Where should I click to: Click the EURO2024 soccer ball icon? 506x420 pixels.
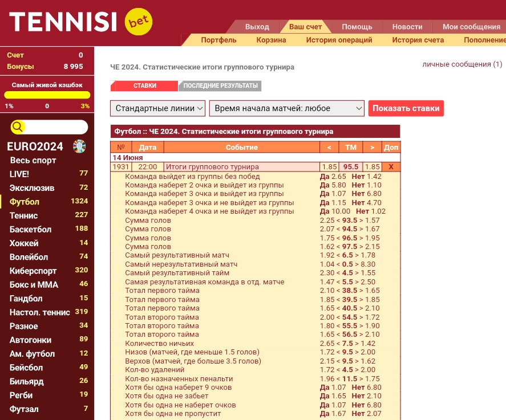[x=79, y=146]
